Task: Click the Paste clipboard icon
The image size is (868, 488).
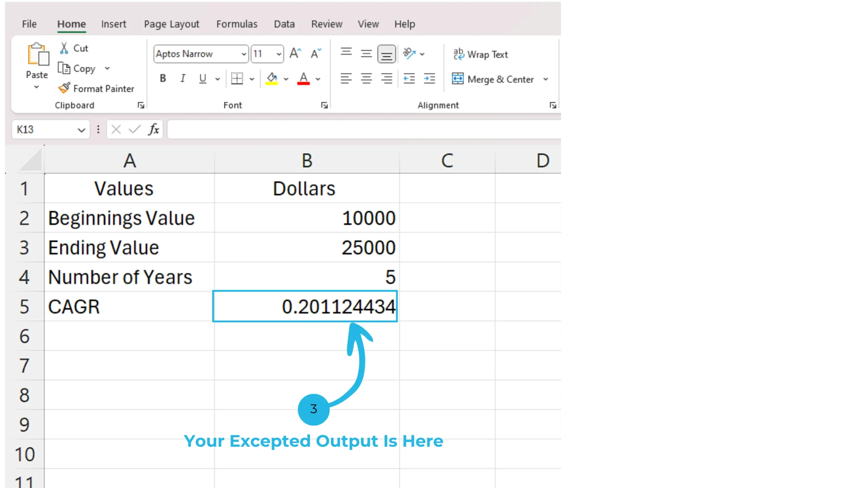Action: [38, 54]
